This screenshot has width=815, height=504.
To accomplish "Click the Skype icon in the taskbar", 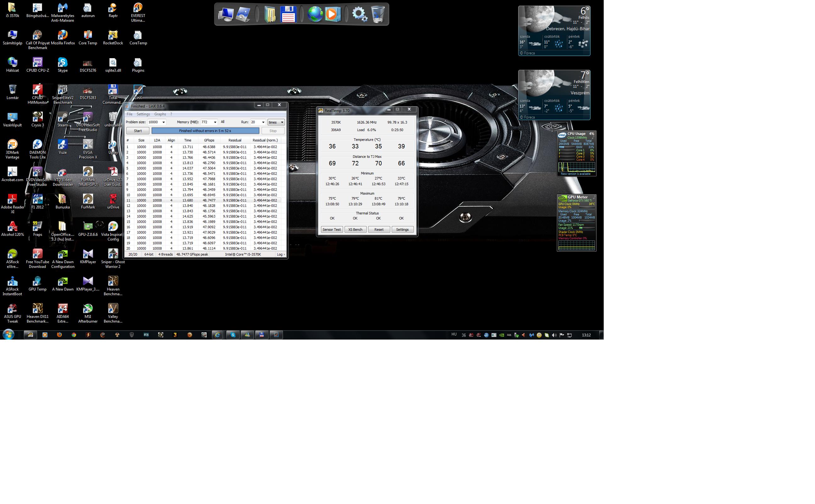I will click(x=233, y=335).
